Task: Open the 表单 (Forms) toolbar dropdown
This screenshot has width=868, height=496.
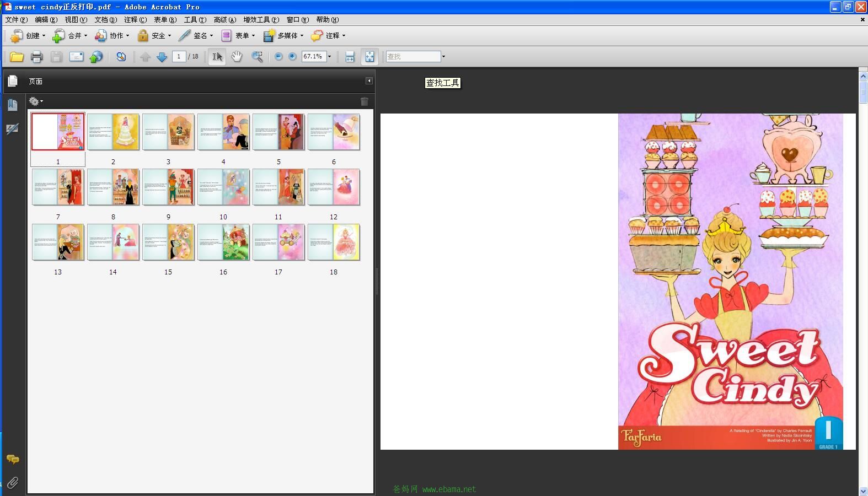Action: click(238, 35)
